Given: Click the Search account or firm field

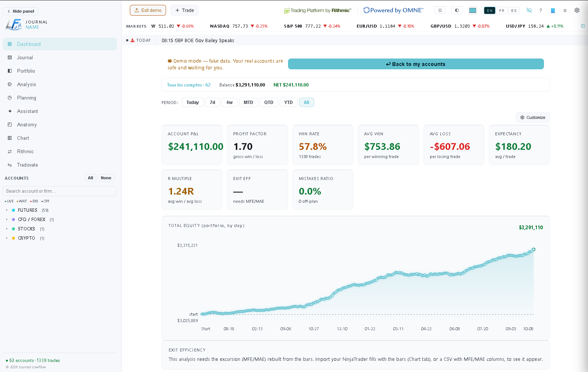Looking at the screenshot, I should 60,191.
